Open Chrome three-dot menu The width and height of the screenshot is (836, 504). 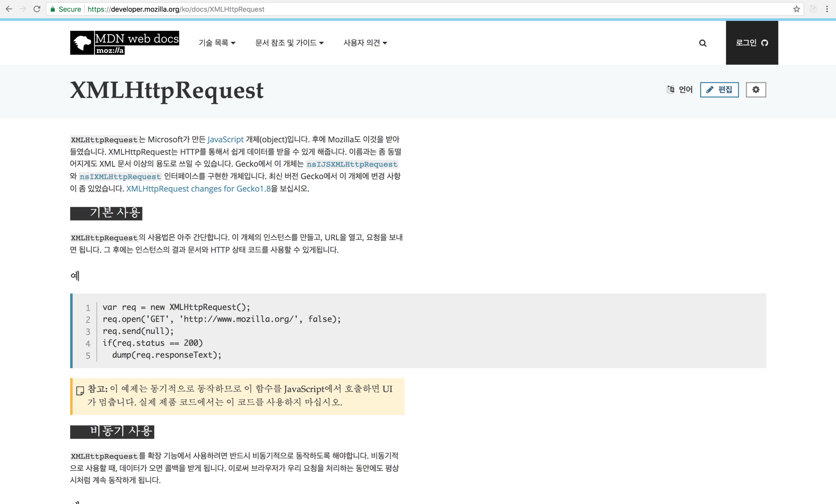[827, 9]
